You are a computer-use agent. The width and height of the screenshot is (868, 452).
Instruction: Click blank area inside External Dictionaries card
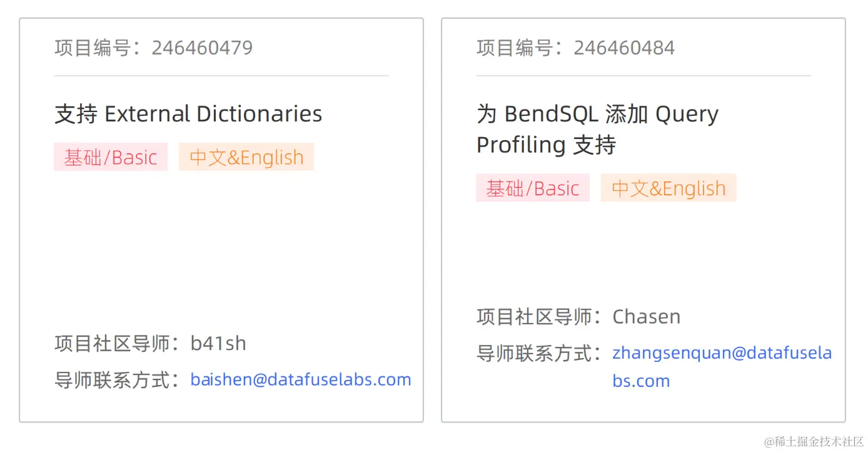point(221,250)
